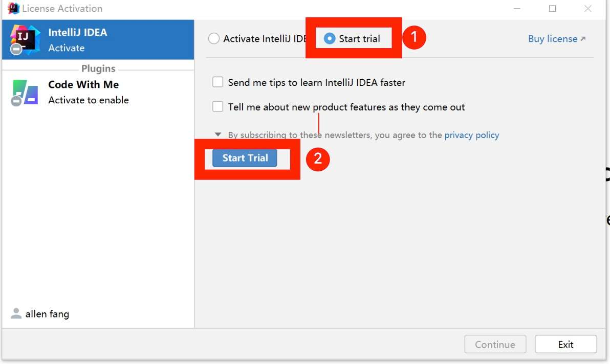Click the maximize window icon
Image resolution: width=610 pixels, height=364 pixels.
point(552,8)
